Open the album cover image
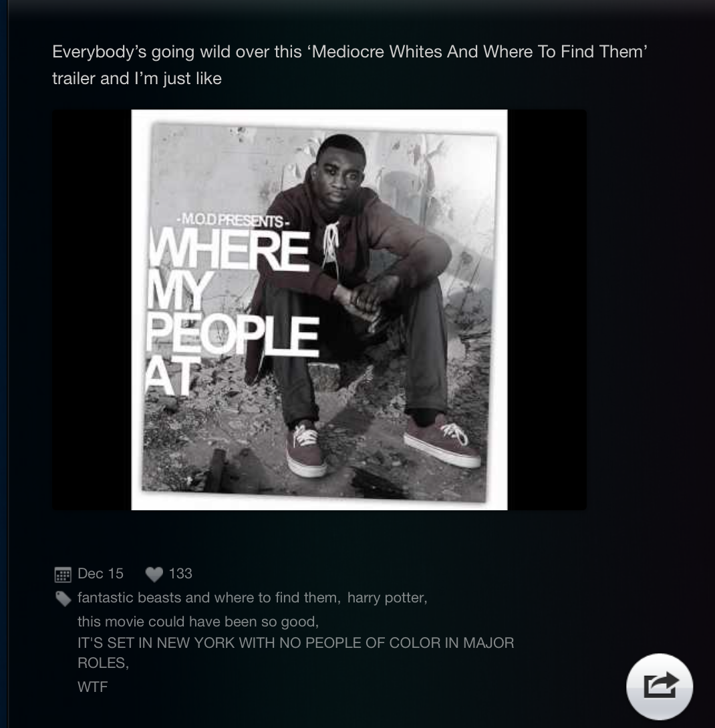This screenshot has height=728, width=715. tap(319, 310)
